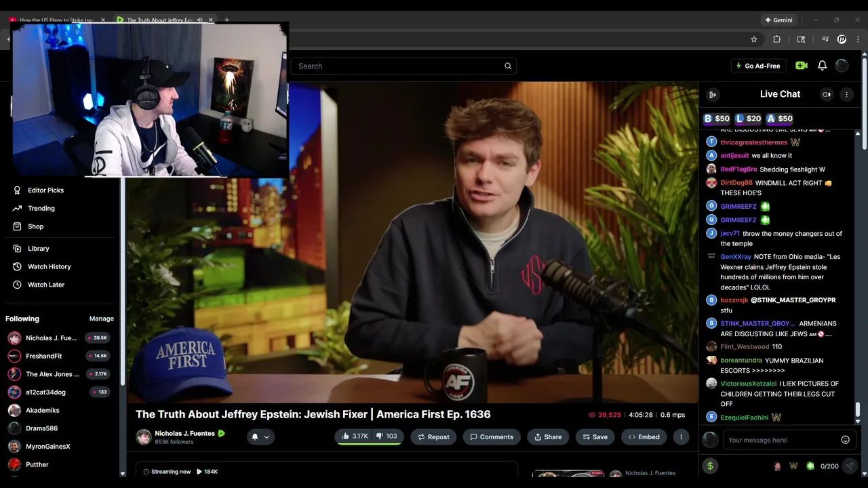Click the Nicholas J. Fuentes channel avatar

pyautogui.click(x=144, y=437)
